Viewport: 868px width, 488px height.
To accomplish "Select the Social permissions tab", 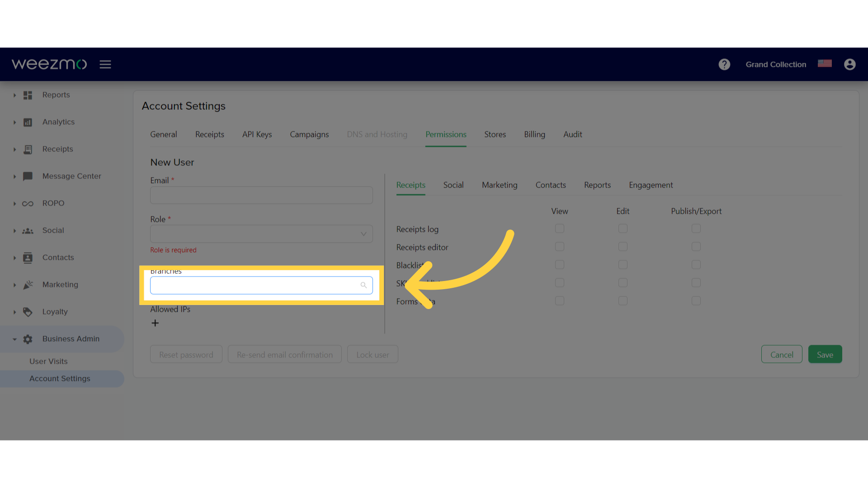I will [x=453, y=185].
